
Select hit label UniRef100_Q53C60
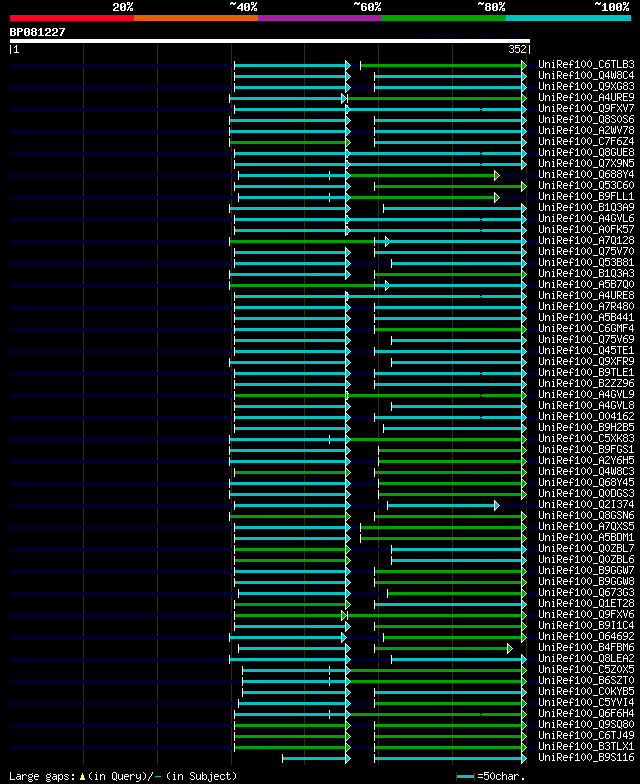(x=586, y=186)
